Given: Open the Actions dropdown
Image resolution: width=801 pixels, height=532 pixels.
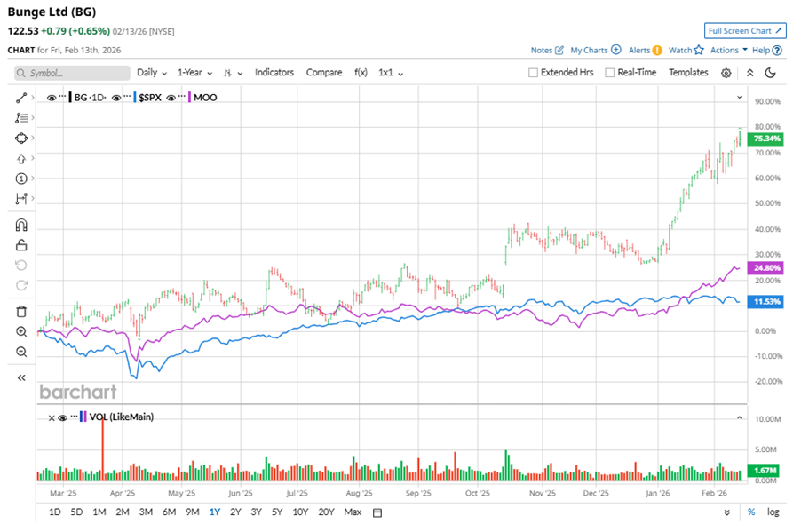Looking at the screenshot, I should (728, 50).
